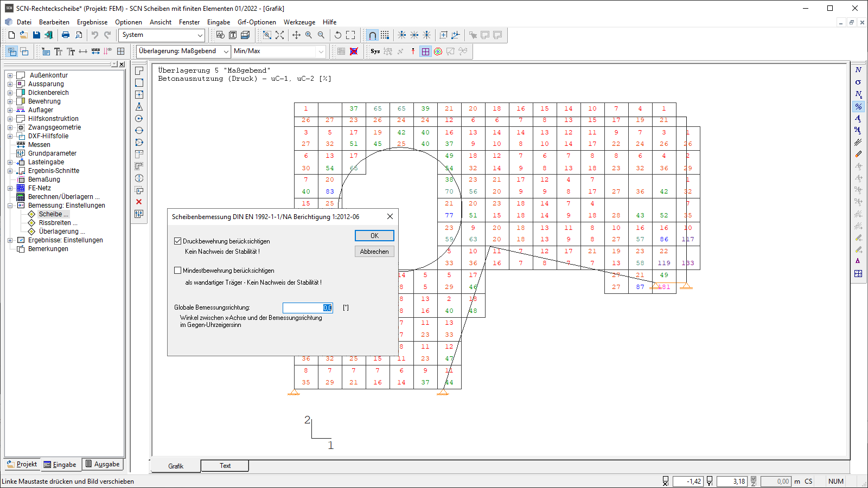The width and height of the screenshot is (868, 488).
Task: Close the Scheibenbemessung dialog with X
Action: click(x=390, y=216)
